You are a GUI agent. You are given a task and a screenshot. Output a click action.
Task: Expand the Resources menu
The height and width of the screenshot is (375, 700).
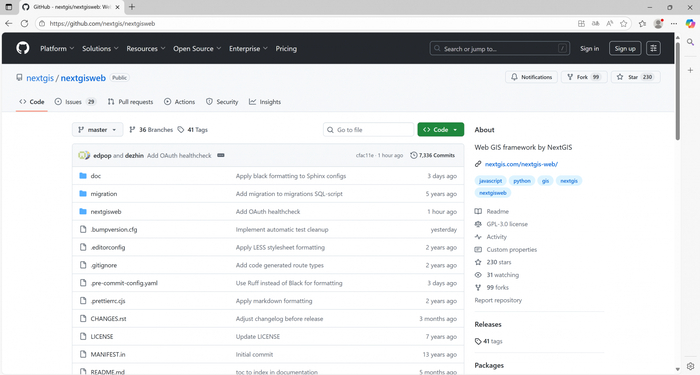point(146,48)
